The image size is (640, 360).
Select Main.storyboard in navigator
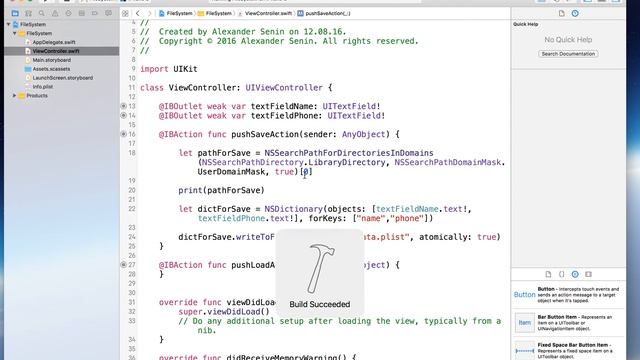coord(51,60)
